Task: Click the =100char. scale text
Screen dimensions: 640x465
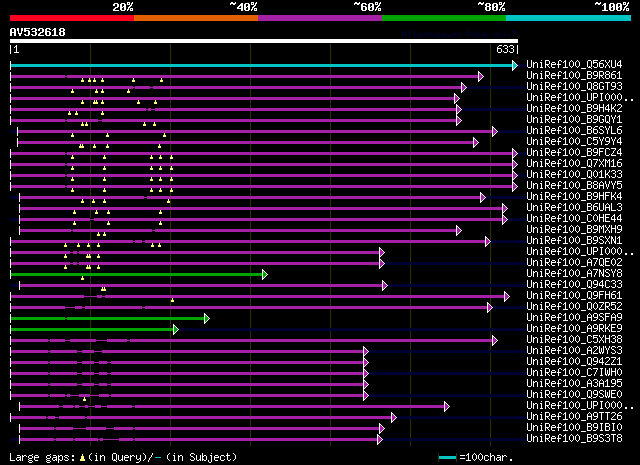Action: 486,458
